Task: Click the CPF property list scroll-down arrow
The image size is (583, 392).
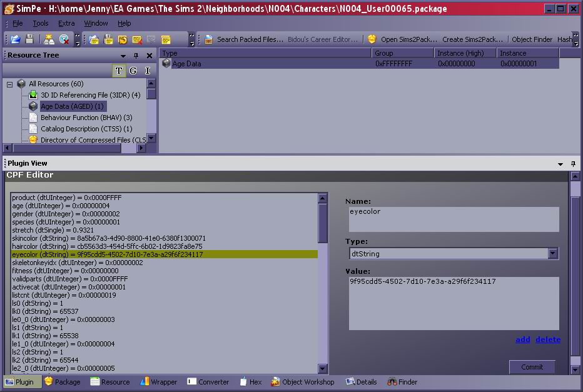Action: point(322,369)
